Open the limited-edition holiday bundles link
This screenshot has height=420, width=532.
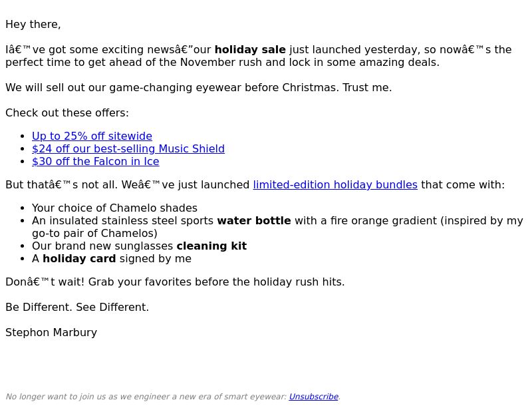pos(335,184)
